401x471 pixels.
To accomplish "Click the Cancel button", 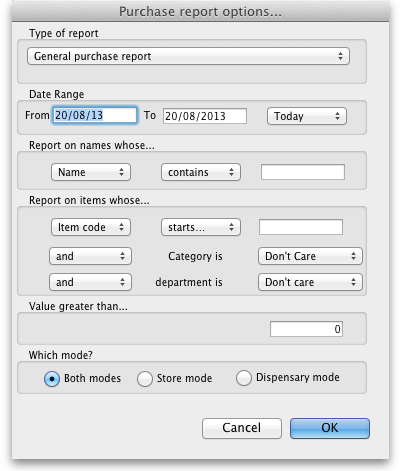I will [242, 428].
